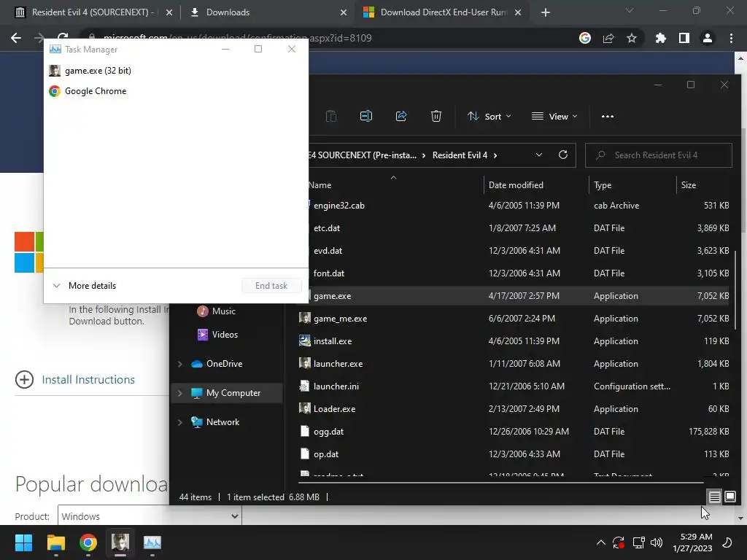Select Videos in navigation pane
Screen dimensions: 747x560
225,334
